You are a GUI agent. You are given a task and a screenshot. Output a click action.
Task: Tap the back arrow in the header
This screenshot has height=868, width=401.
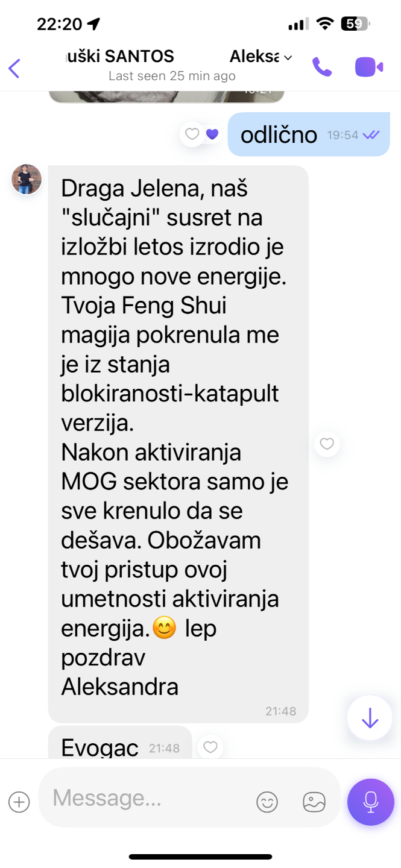pyautogui.click(x=14, y=68)
